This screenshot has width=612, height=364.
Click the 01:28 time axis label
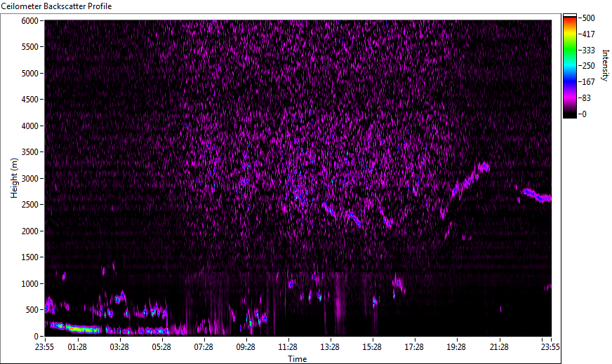pyautogui.click(x=77, y=347)
